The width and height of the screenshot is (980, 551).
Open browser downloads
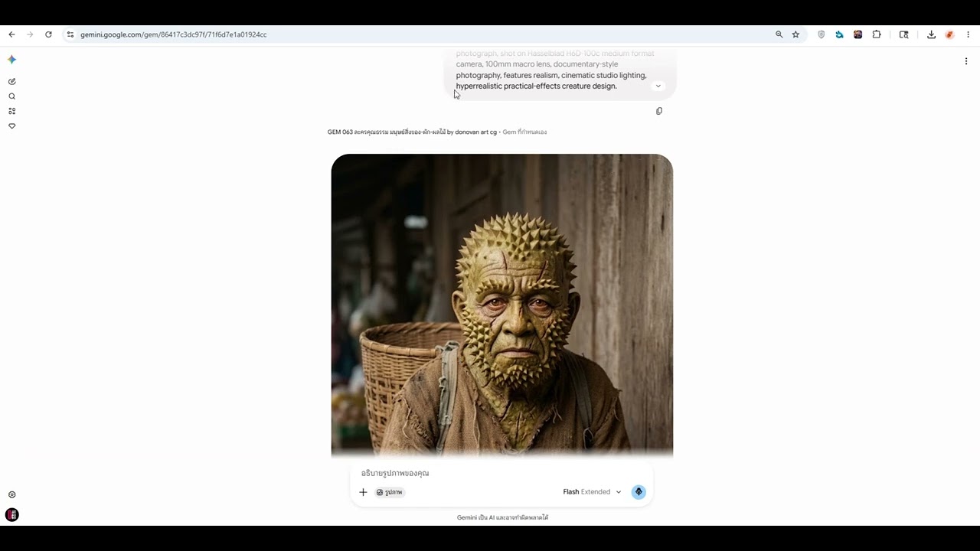coord(931,34)
